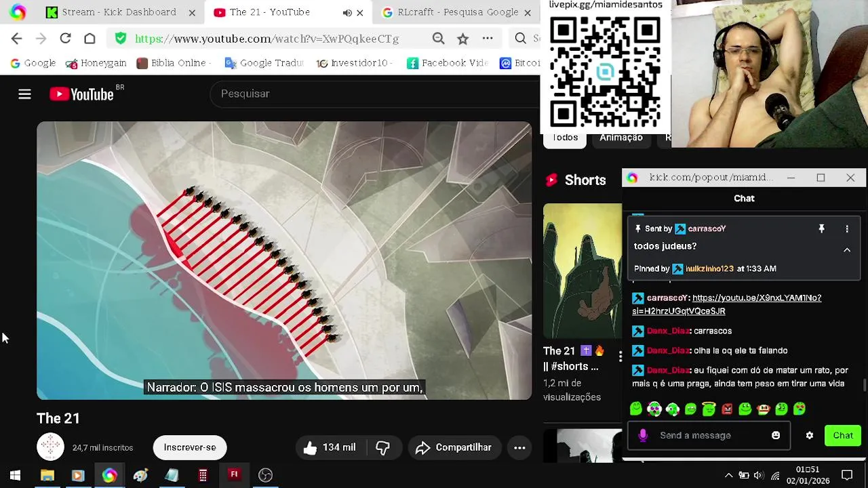Mute the The 21 - YouTube tab audio

coord(347,12)
